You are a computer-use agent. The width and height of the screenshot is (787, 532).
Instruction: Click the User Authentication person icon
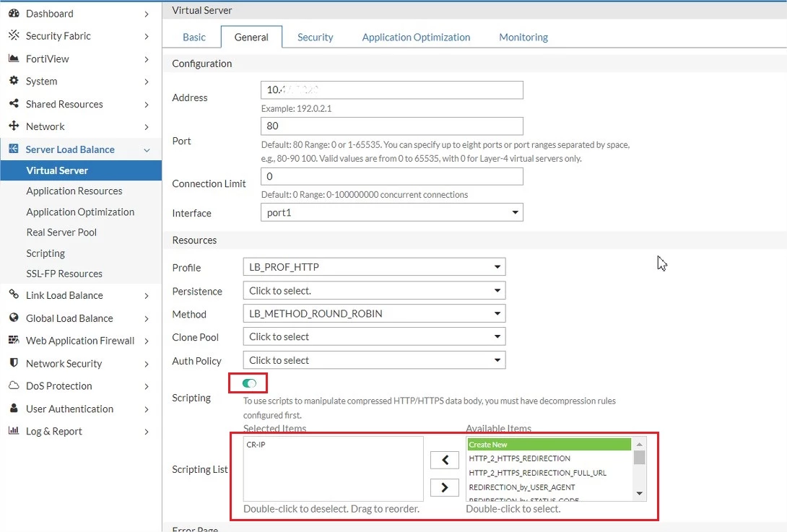14,408
